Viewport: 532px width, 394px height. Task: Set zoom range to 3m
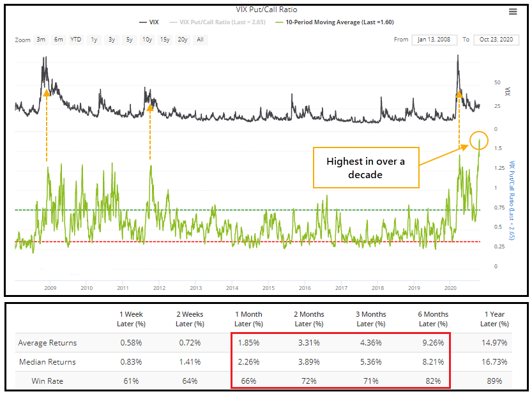click(41, 40)
